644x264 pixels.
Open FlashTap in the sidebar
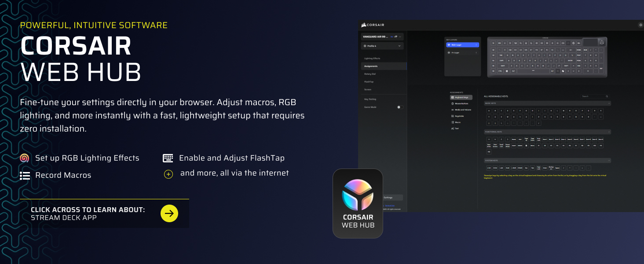click(x=369, y=82)
